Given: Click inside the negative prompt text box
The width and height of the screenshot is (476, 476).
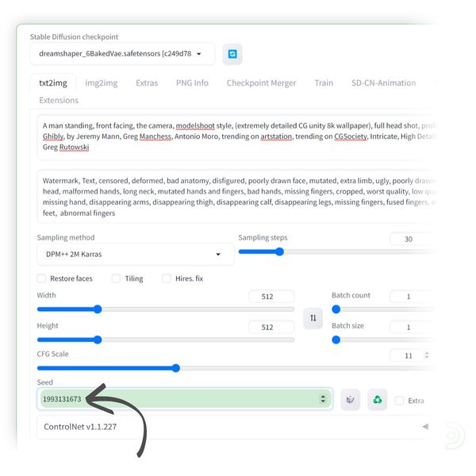Looking at the screenshot, I should 234,196.
